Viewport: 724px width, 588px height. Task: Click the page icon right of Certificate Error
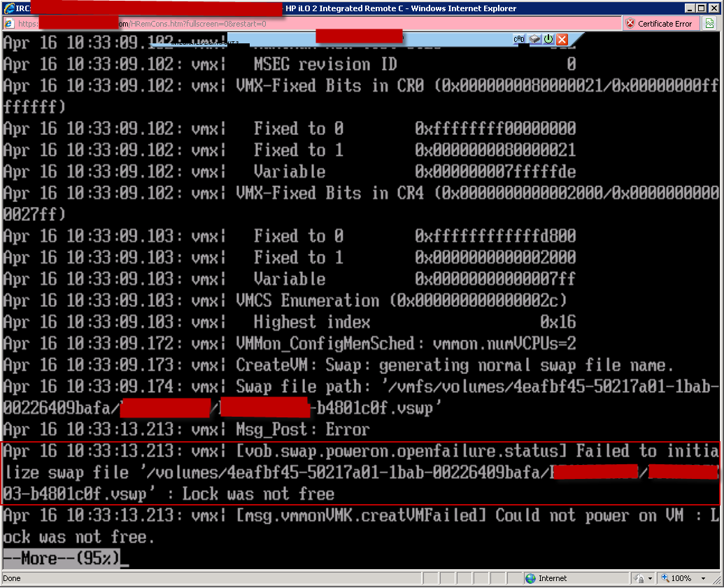pyautogui.click(x=709, y=24)
